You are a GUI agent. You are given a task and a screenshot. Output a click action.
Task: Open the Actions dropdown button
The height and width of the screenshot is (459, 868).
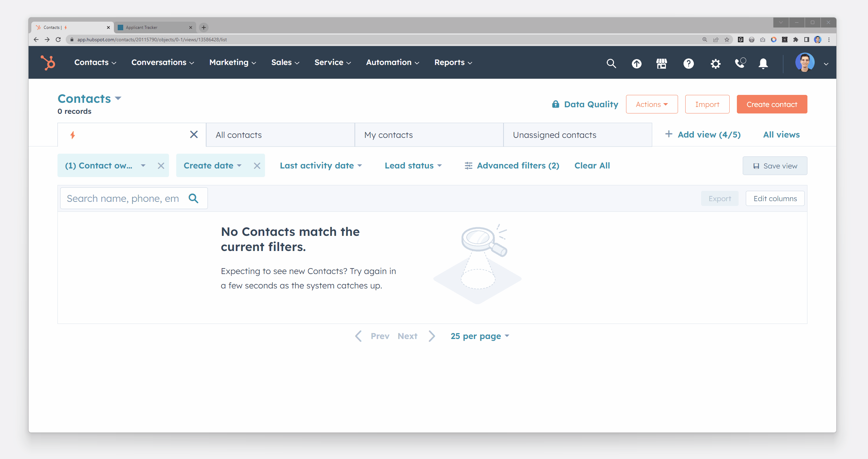652,104
